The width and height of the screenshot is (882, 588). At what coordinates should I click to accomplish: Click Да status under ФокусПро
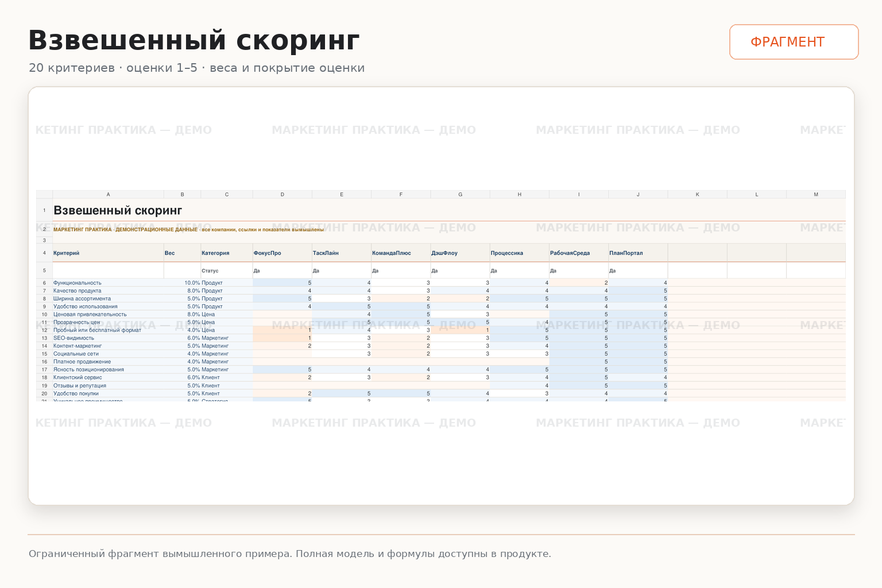[x=283, y=270]
